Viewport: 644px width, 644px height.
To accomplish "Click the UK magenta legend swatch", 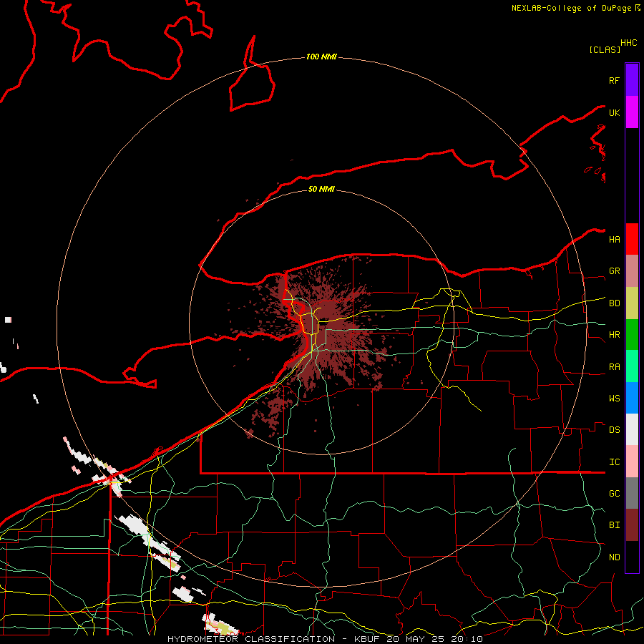I will [632, 112].
